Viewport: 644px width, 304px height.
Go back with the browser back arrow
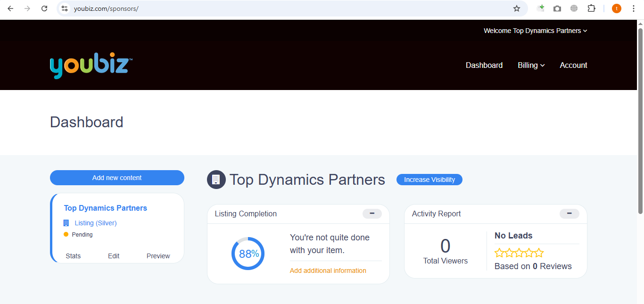(x=10, y=8)
